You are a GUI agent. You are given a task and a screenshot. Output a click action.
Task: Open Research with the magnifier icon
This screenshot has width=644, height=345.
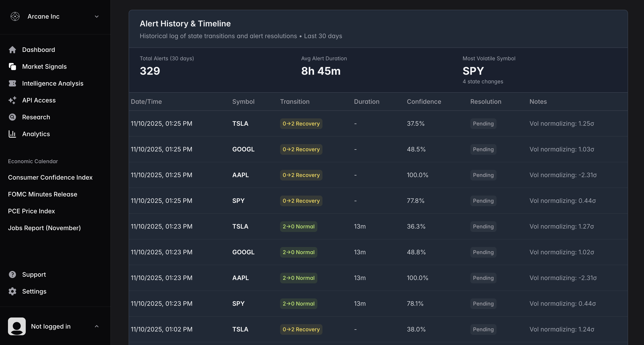pos(12,117)
